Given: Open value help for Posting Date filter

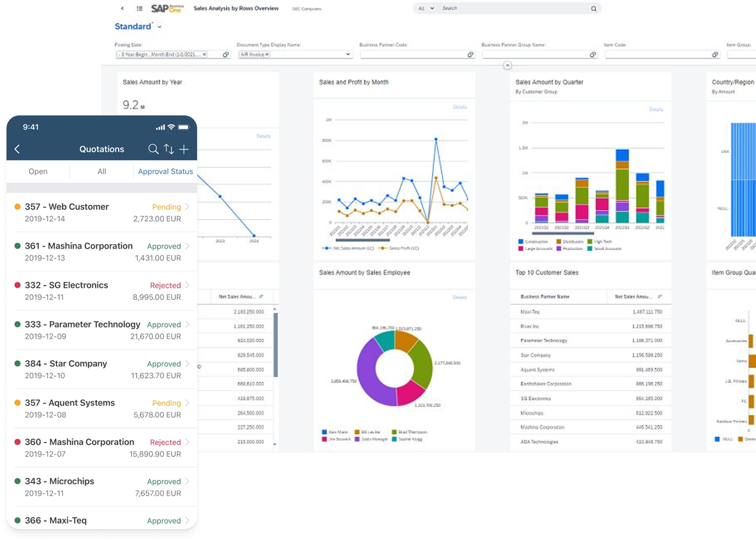Looking at the screenshot, I should coord(226,54).
